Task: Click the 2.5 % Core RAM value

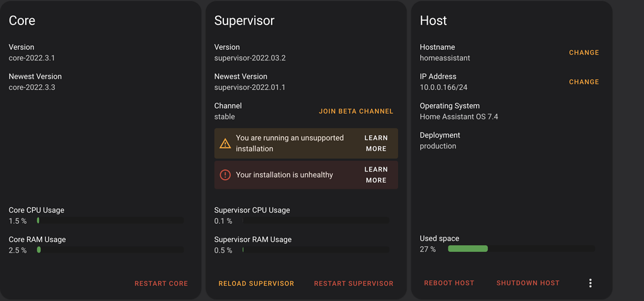Action: [18, 251]
